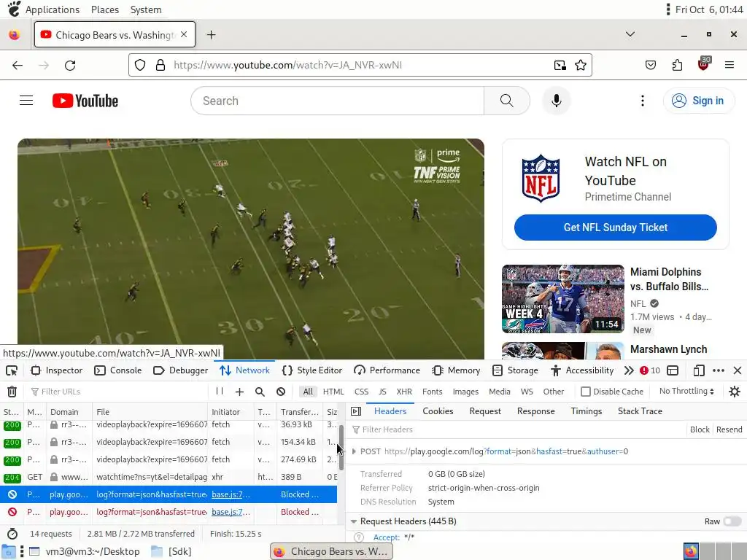
Task: Click the site security padlock icon
Action: pos(160,65)
